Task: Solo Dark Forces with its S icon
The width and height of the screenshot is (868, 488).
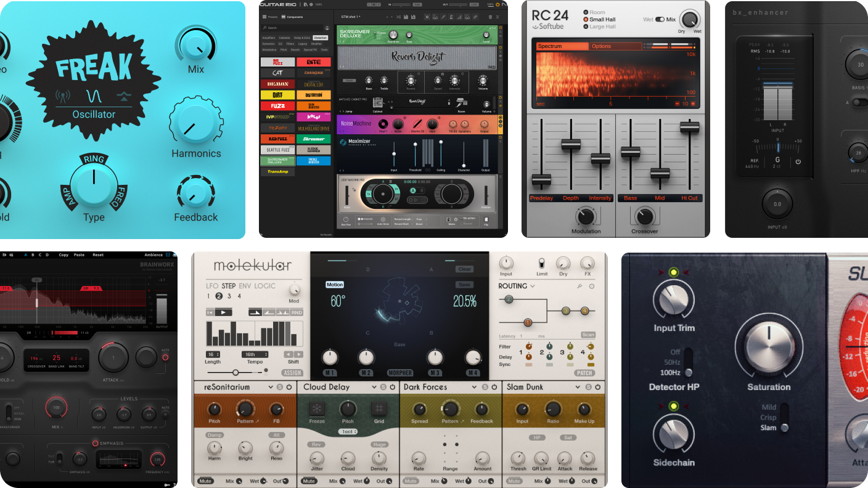Action: point(485,387)
